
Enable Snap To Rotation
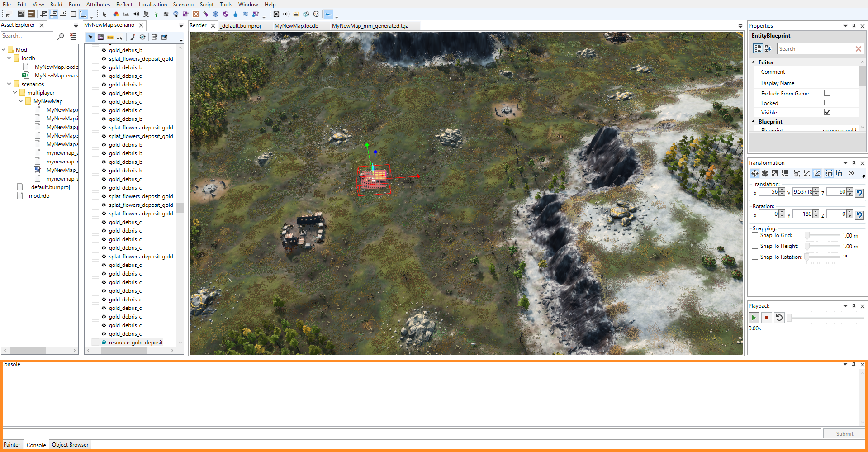coord(755,257)
